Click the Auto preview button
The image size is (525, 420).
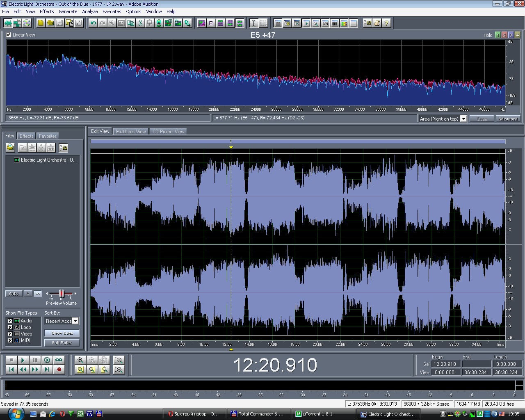click(x=14, y=294)
